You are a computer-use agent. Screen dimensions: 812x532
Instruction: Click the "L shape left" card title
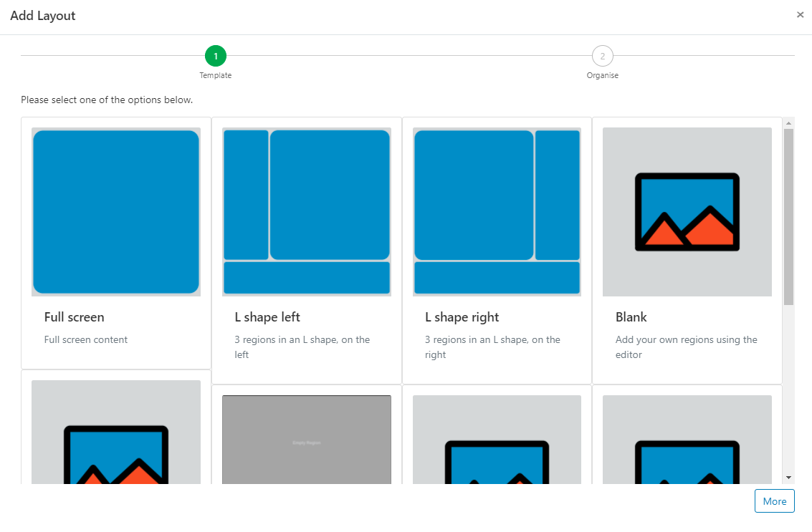click(267, 317)
